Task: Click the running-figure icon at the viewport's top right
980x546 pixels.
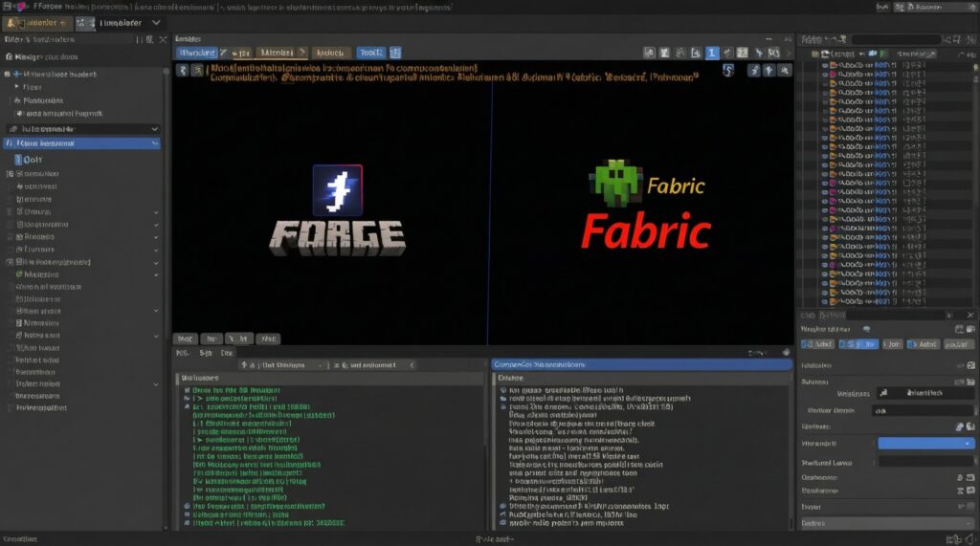Action: click(x=754, y=71)
